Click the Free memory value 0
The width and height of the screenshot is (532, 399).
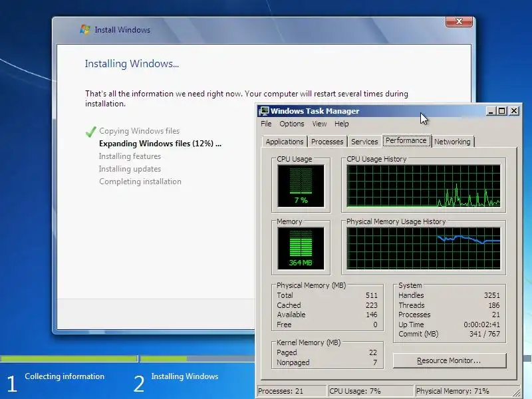click(375, 325)
